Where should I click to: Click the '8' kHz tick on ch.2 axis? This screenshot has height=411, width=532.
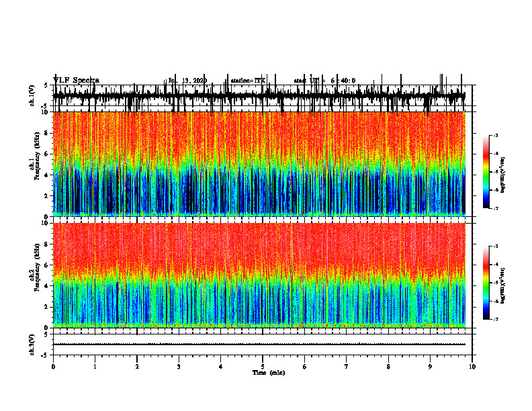pos(46,244)
